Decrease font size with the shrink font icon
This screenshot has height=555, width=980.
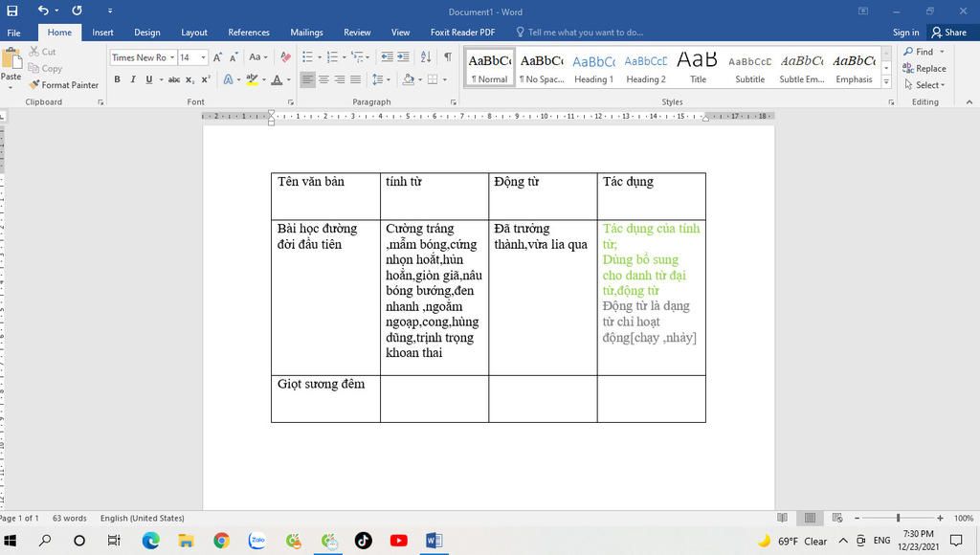click(234, 57)
